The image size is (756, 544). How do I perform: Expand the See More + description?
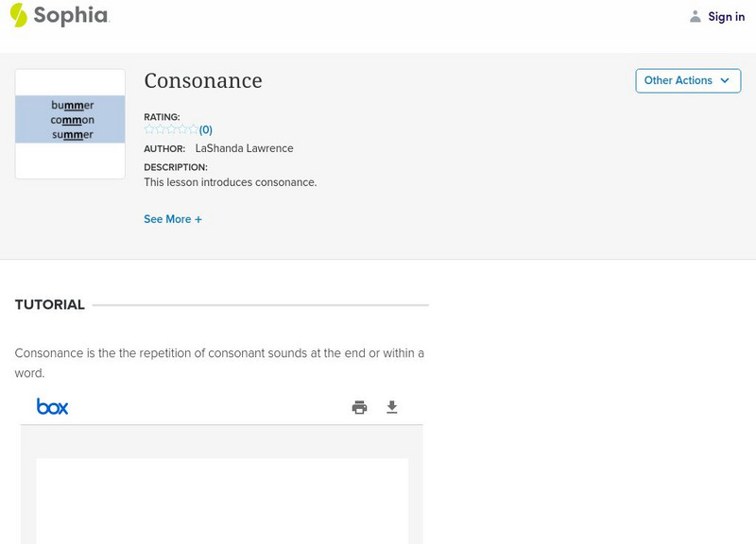tap(173, 219)
